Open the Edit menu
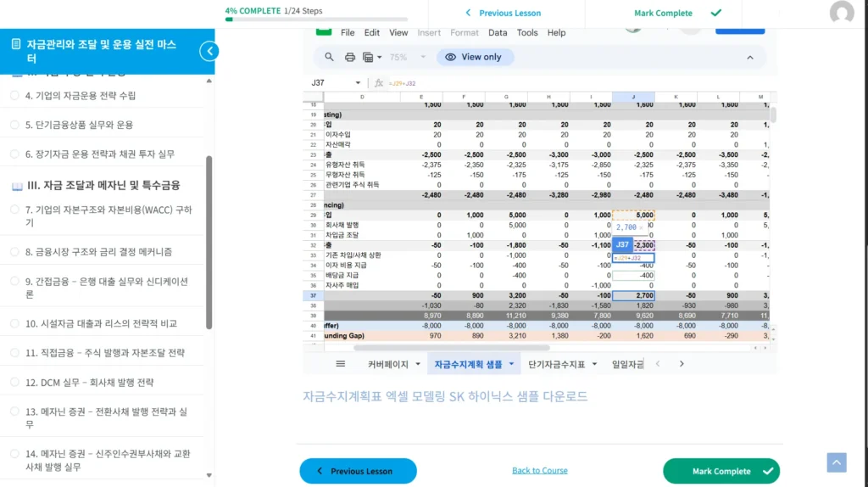This screenshot has height=487, width=868. [372, 33]
